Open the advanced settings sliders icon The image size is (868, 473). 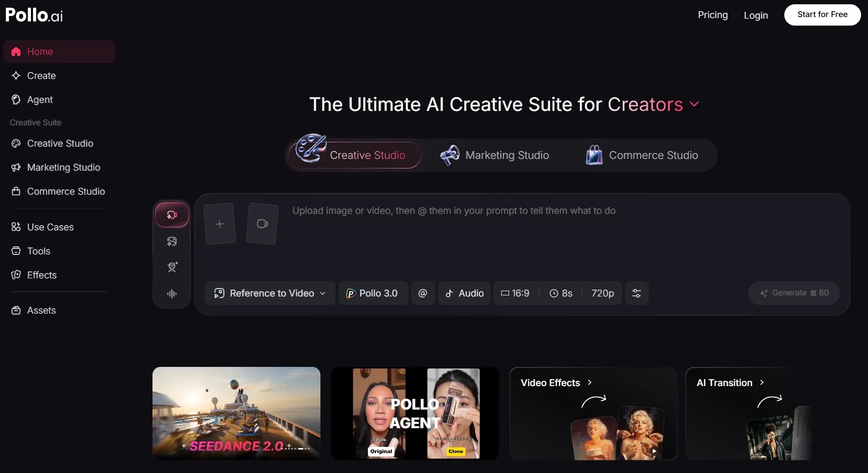pyautogui.click(x=637, y=293)
